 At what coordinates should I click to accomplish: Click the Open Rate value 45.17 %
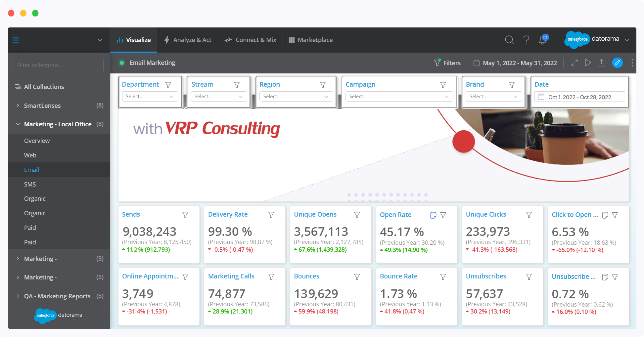pos(402,232)
